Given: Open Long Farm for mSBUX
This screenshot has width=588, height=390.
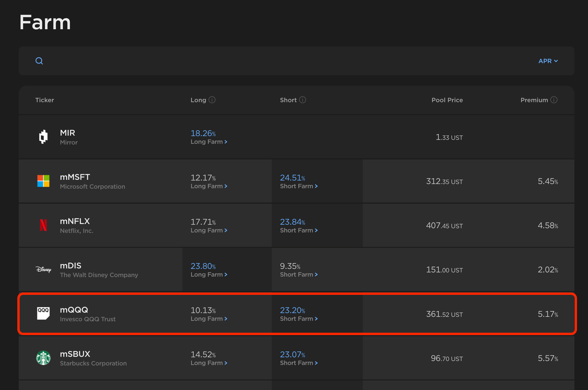Looking at the screenshot, I should coord(209,363).
